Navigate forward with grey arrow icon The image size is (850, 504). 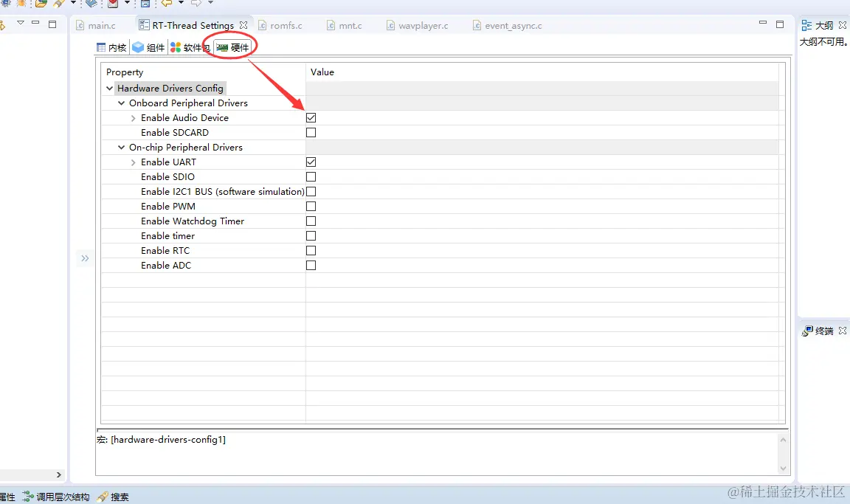coord(197,3)
